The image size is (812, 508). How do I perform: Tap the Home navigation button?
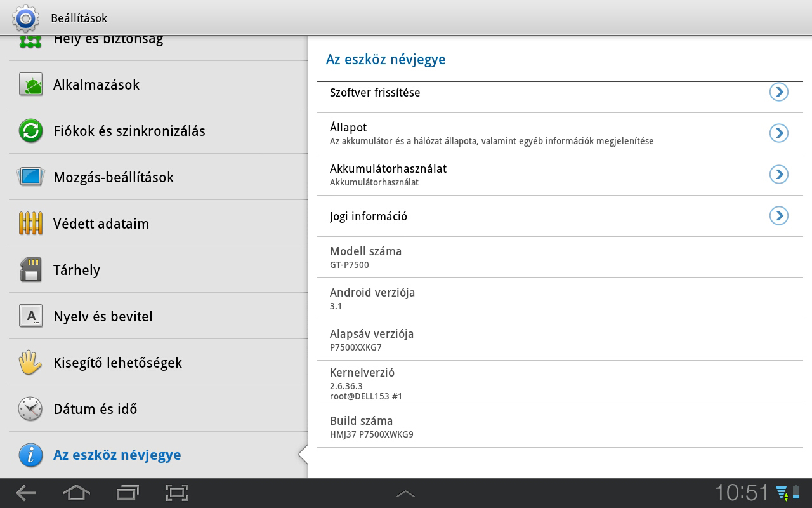tap(76, 493)
